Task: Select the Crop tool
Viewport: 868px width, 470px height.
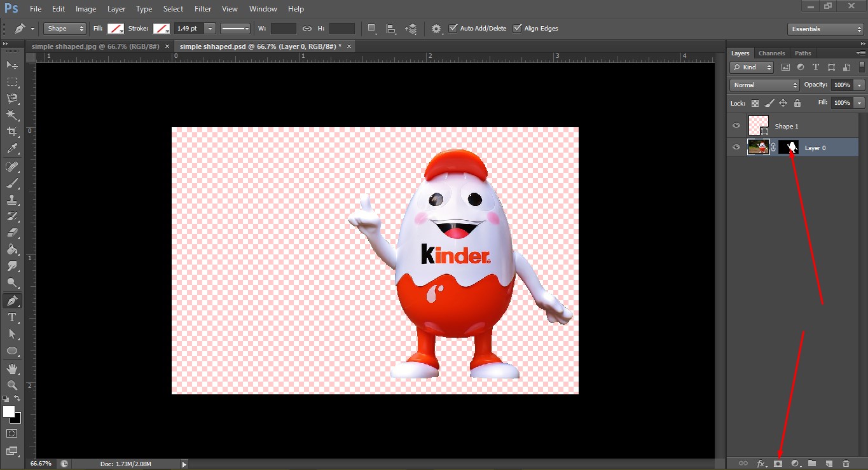Action: [x=12, y=132]
